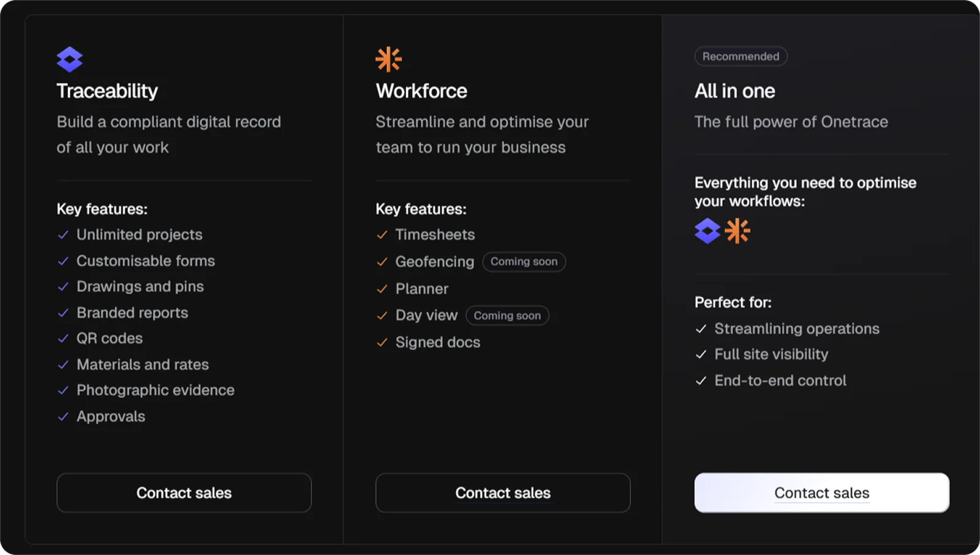Select the Workforce plan panel

502,276
